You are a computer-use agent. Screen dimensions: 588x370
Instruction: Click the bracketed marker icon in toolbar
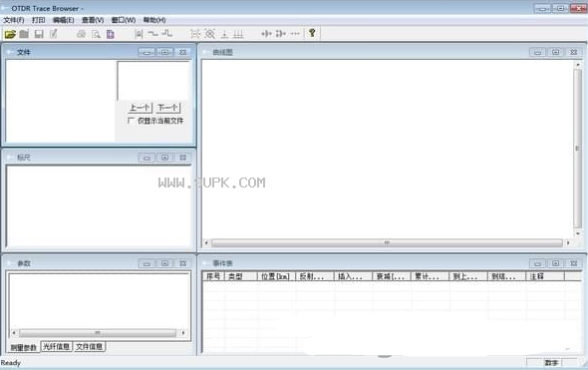tap(139, 34)
